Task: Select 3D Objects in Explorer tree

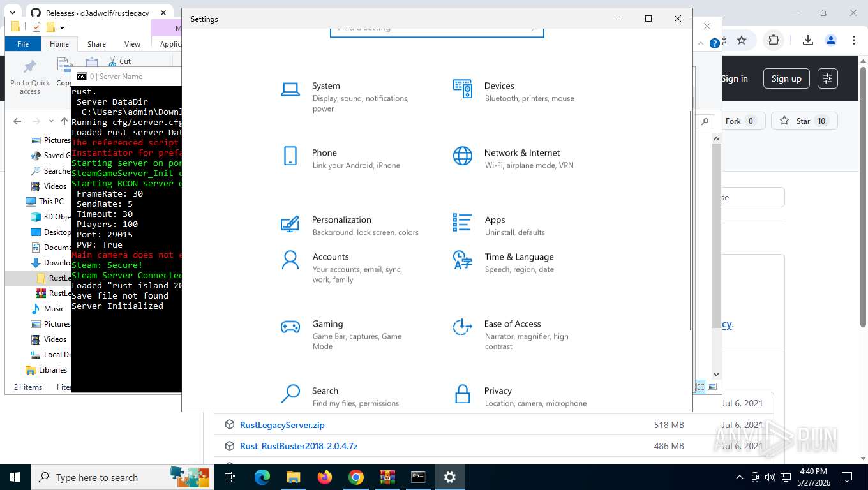Action: [x=50, y=216]
